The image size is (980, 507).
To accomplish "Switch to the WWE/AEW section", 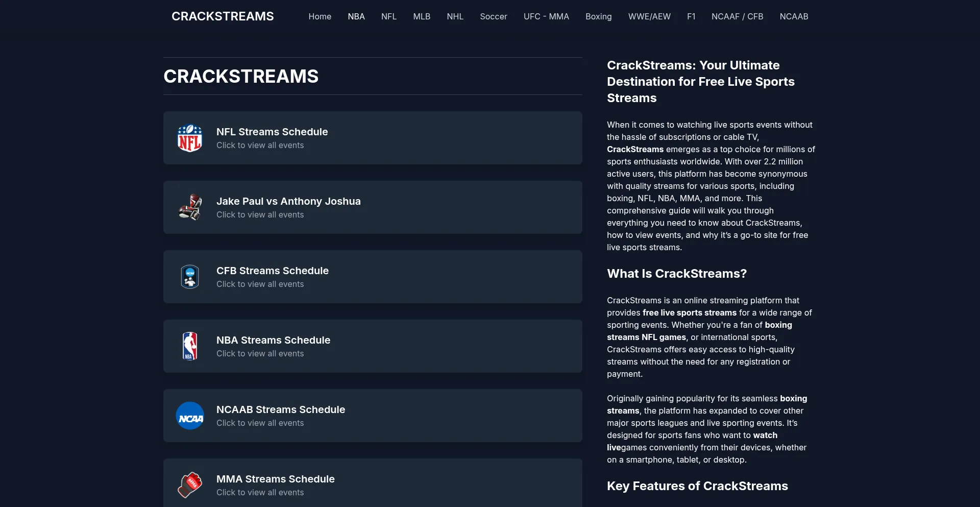I will (x=649, y=16).
